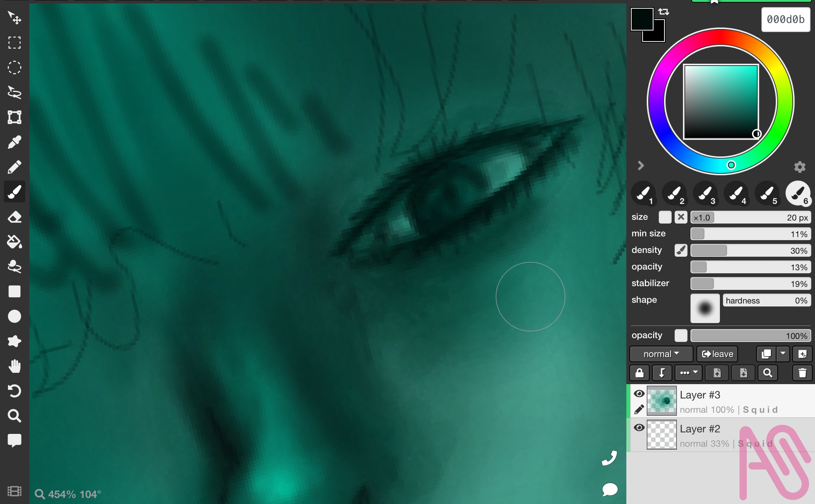
Task: Delete layer with trash icon
Action: coord(802,373)
